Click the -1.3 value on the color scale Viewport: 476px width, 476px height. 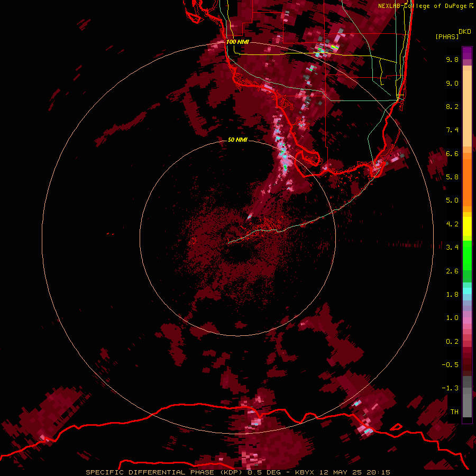[x=451, y=388]
